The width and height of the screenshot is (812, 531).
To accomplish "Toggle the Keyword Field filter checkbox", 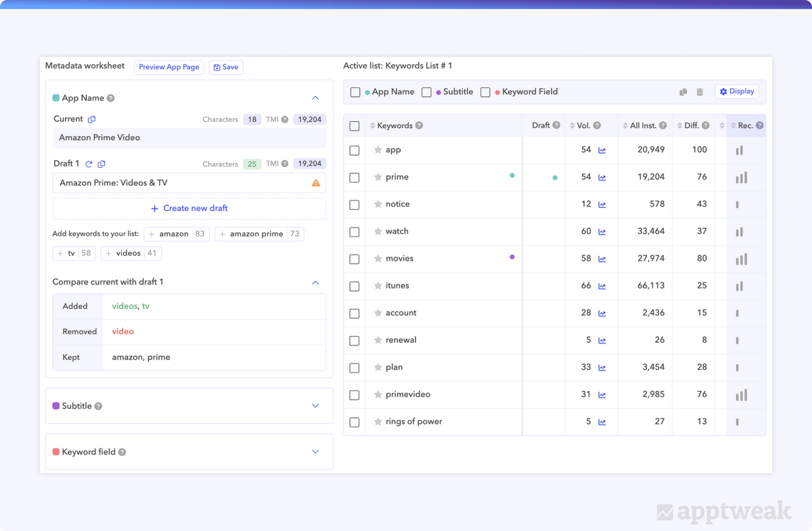I will click(485, 92).
